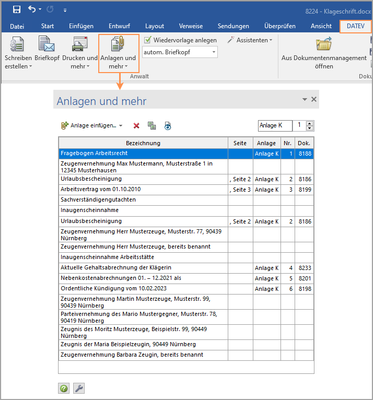Image resolution: width=373 pixels, height=400 pixels.
Task: Select row Fragebogen Arbeitsrecht
Action: pos(186,154)
